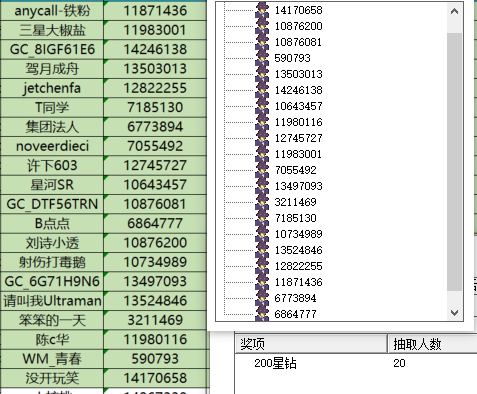Select spreadsheet cell B点点

click(x=52, y=223)
